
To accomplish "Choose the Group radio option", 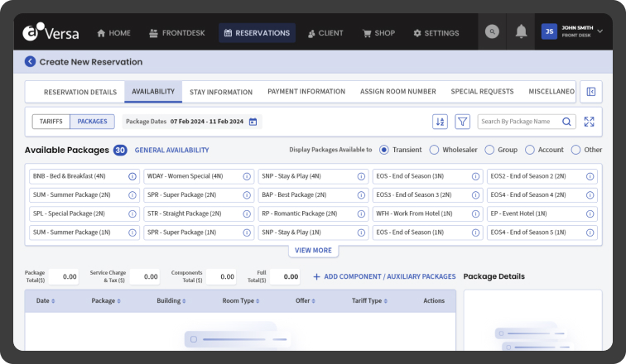I will point(489,150).
